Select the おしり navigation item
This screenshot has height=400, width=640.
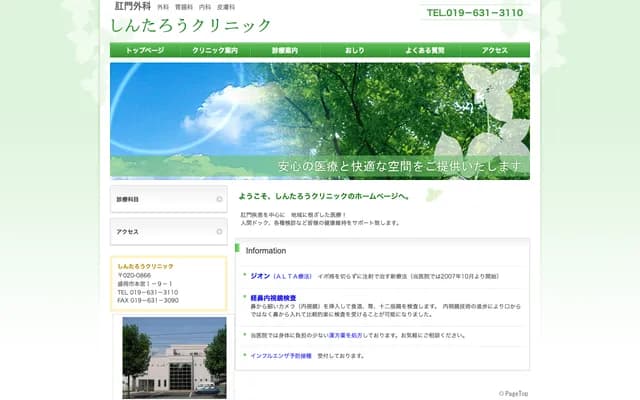pos(355,50)
